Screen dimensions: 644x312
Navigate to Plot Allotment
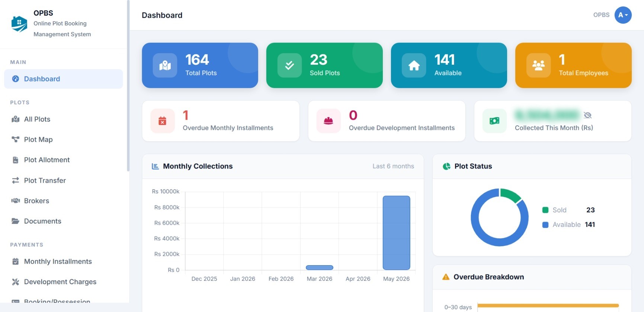click(63, 160)
